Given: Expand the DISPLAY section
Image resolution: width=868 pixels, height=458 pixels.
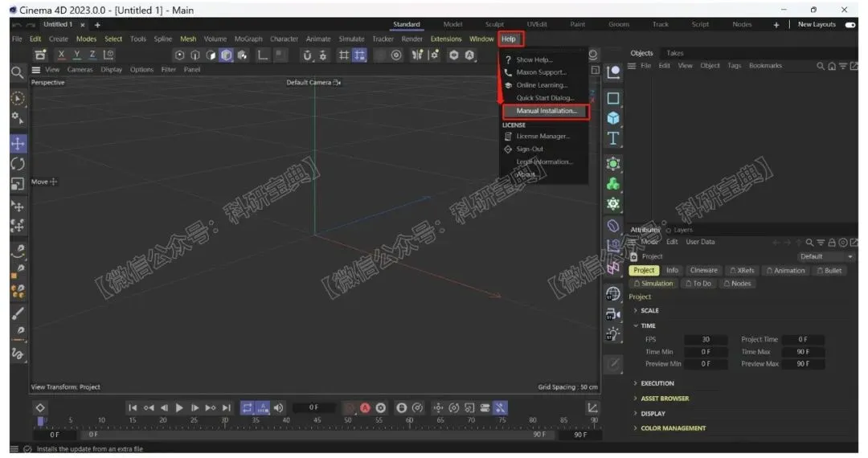Looking at the screenshot, I should coord(649,414).
